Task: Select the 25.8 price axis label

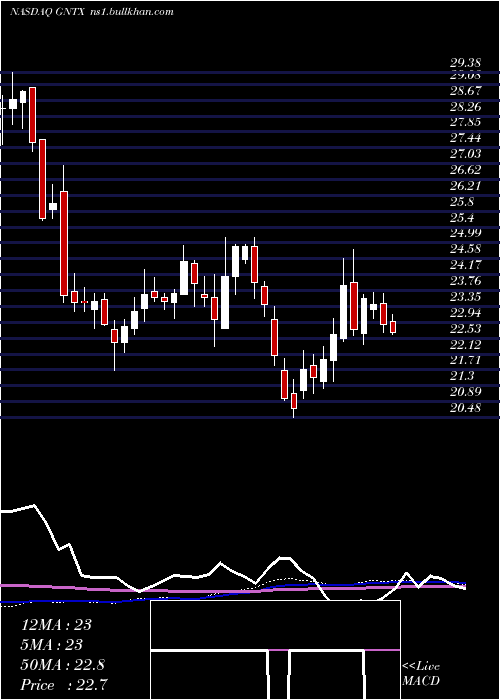Action: point(462,202)
